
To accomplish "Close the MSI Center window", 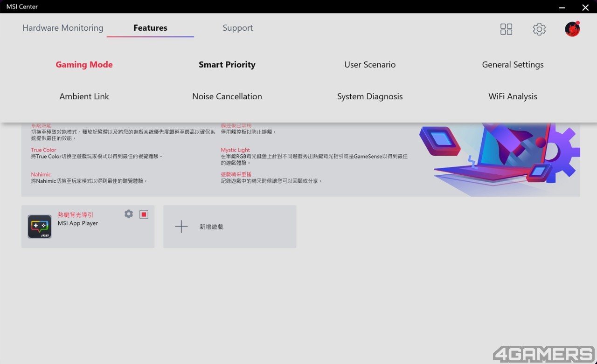I will click(x=585, y=7).
